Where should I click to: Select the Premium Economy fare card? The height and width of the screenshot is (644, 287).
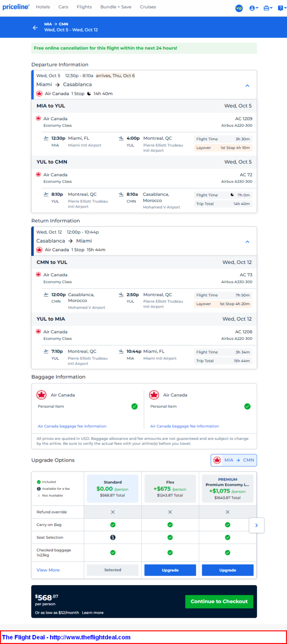(227, 489)
